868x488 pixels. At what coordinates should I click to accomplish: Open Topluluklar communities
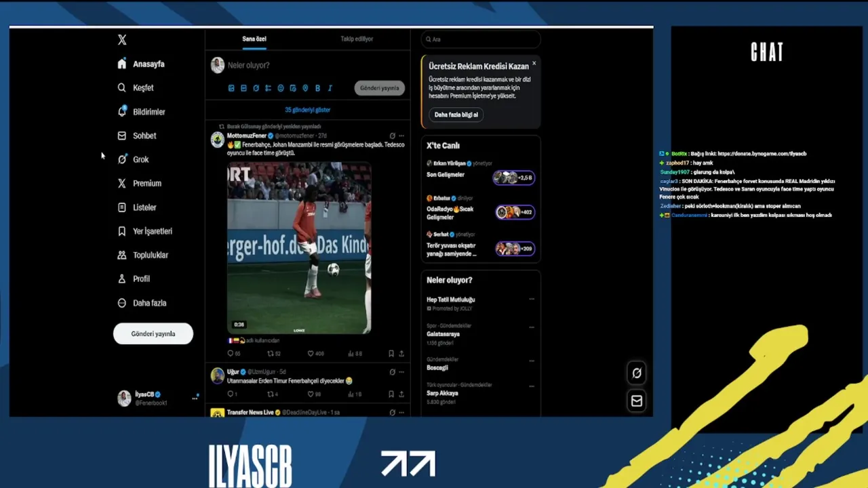pos(142,255)
